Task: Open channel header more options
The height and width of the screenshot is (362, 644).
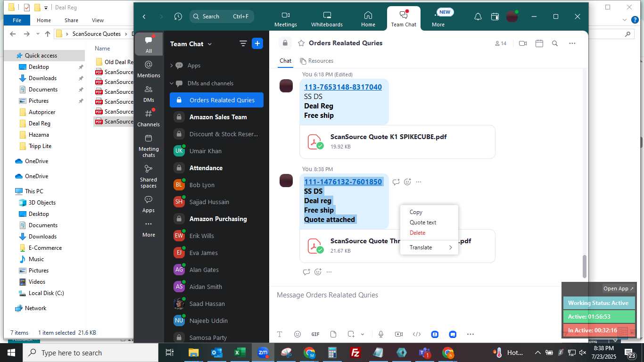Action: click(x=572, y=43)
